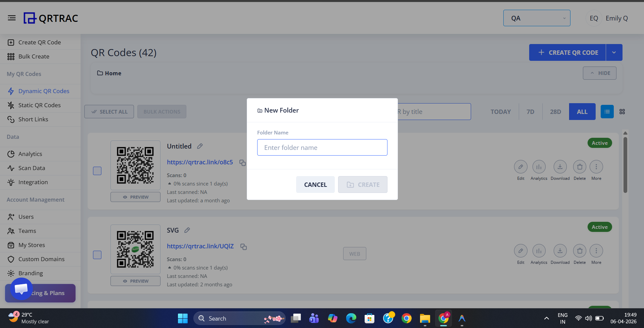644x328 pixels.
Task: Select Scan Data in the sidebar
Action: (32, 168)
